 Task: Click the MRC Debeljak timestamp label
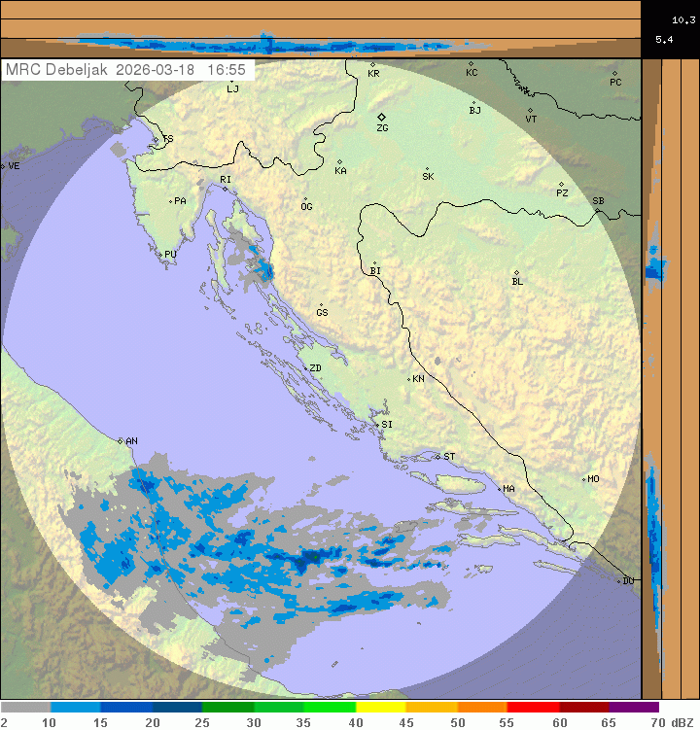126,70
